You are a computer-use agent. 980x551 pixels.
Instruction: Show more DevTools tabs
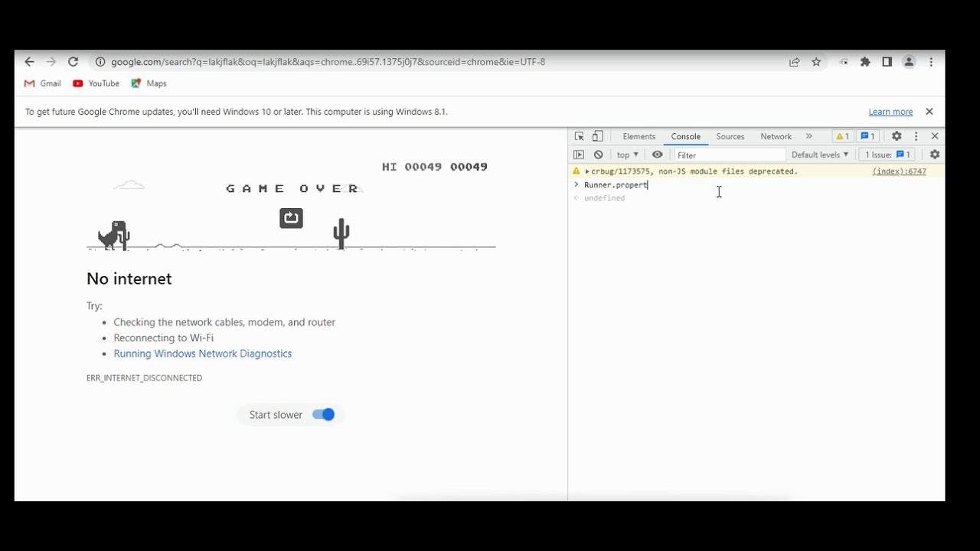tap(808, 136)
